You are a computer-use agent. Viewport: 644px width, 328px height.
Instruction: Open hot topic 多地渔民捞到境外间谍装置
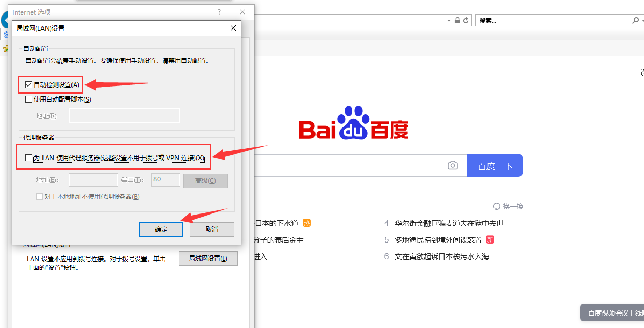pyautogui.click(x=438, y=240)
